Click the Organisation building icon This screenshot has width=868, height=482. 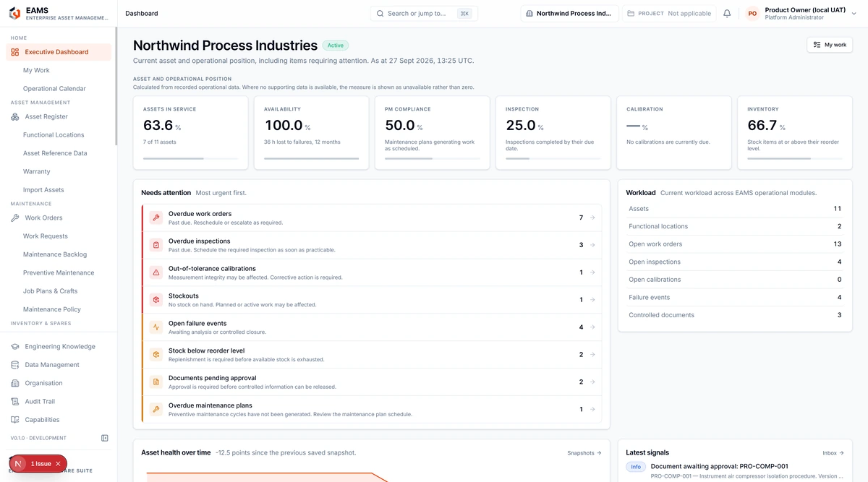pos(15,383)
